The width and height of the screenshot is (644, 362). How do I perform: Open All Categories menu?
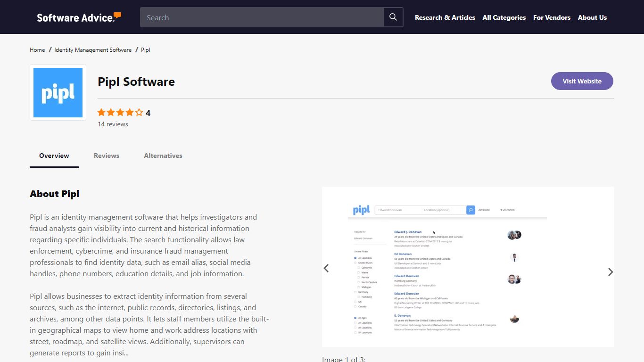[504, 17]
